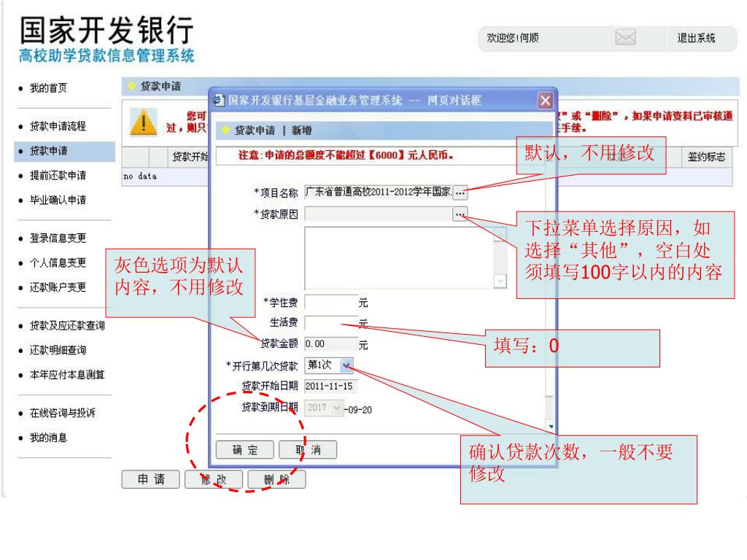Click the 项目名称 text field
The width and height of the screenshot is (747, 560).
tap(379, 192)
